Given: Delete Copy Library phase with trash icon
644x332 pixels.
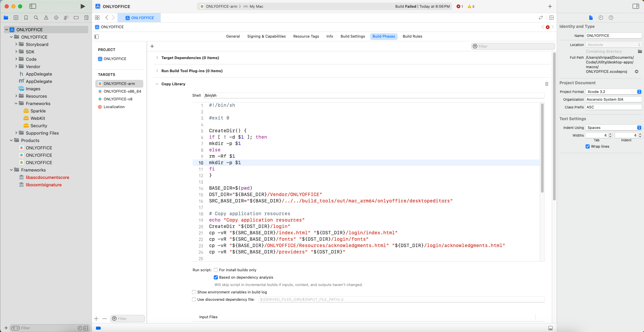Looking at the screenshot, I should tap(547, 84).
